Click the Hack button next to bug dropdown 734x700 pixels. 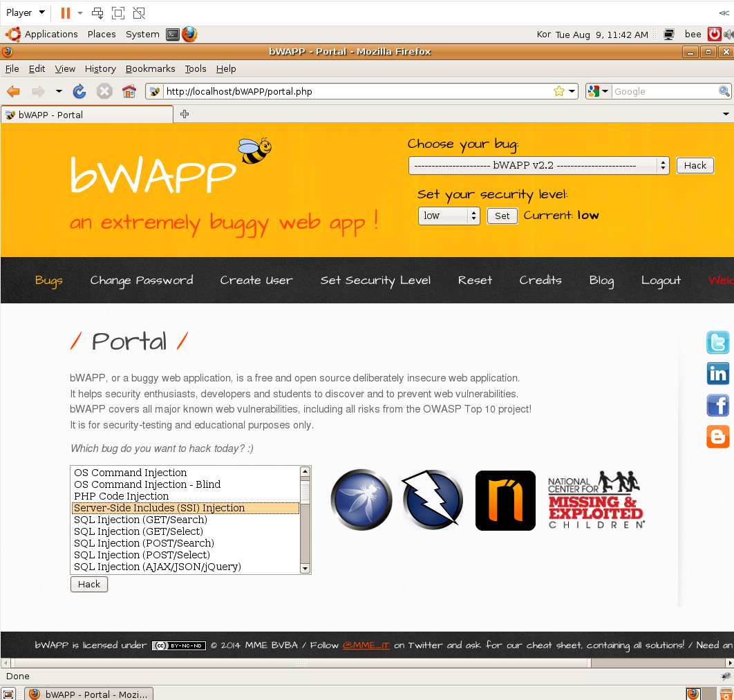[695, 165]
